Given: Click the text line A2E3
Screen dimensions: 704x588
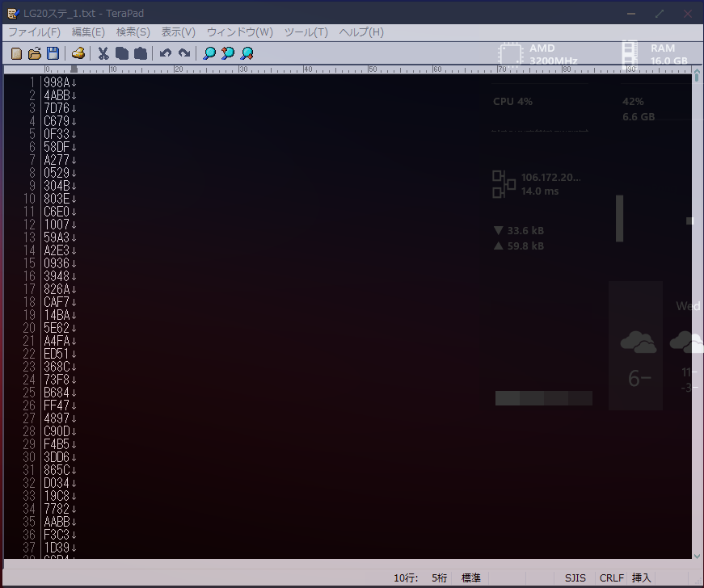Looking at the screenshot, I should 57,250.
